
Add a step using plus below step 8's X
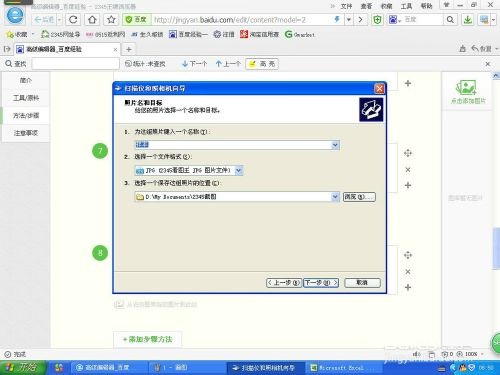point(408,287)
